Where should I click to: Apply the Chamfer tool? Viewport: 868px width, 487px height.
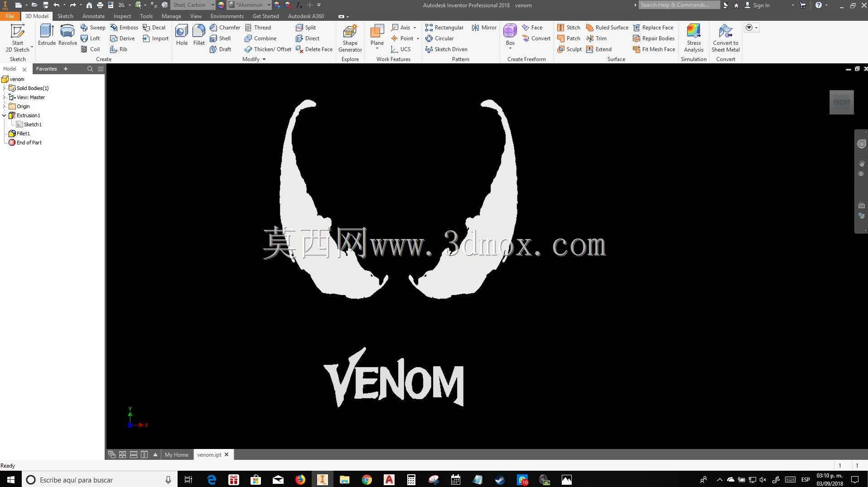coord(225,28)
